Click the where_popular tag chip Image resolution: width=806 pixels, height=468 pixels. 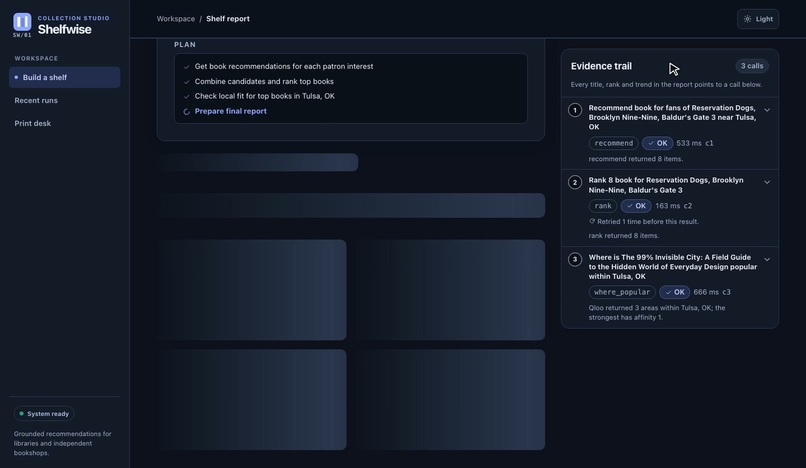pyautogui.click(x=622, y=292)
